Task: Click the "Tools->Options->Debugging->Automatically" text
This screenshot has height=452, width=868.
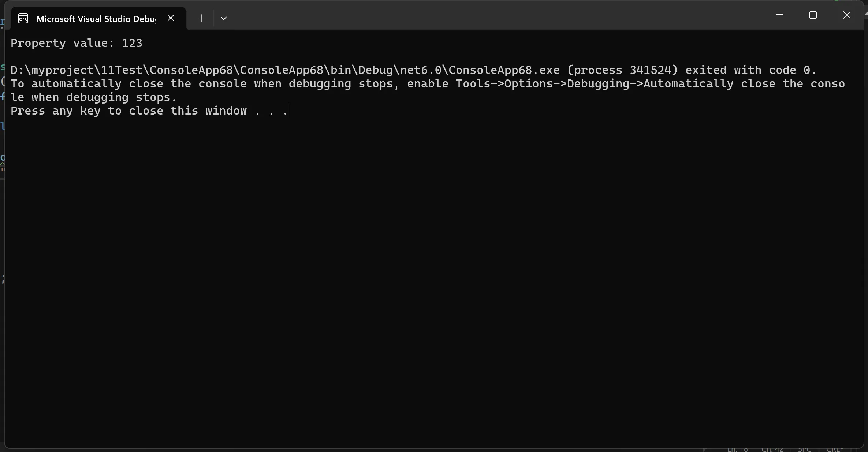Action: coord(595,84)
